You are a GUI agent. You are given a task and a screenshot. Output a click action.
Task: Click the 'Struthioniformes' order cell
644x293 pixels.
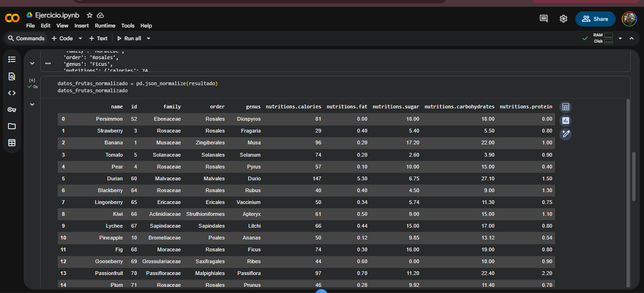(205, 214)
